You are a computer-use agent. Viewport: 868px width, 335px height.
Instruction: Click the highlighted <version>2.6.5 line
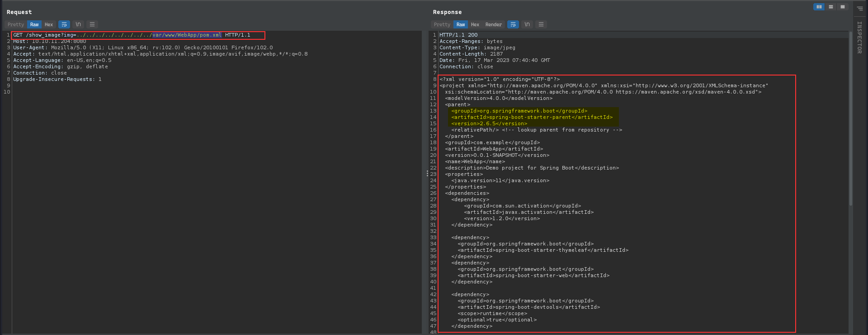[x=489, y=123]
